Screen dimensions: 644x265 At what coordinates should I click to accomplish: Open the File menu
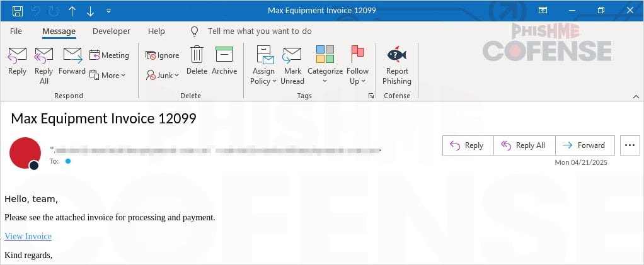point(16,31)
